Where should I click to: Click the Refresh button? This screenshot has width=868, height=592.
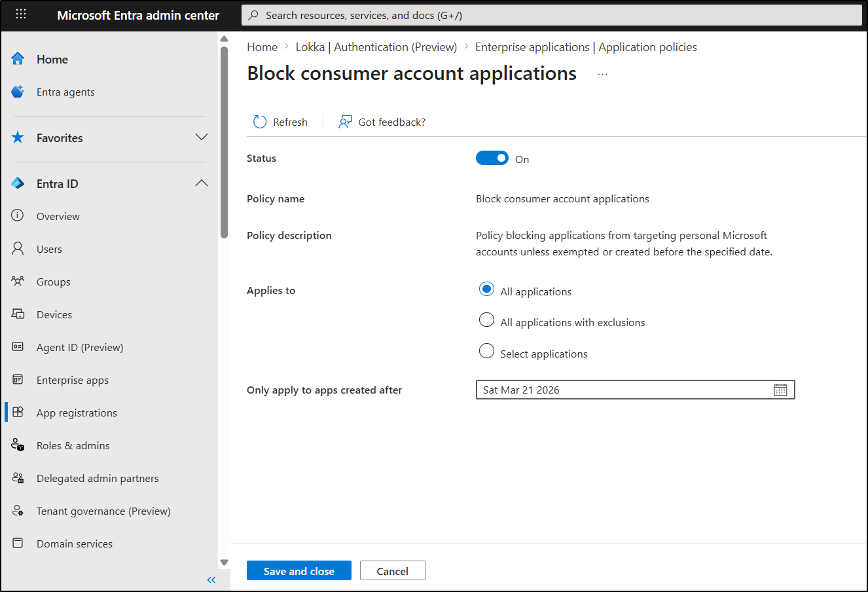281,121
